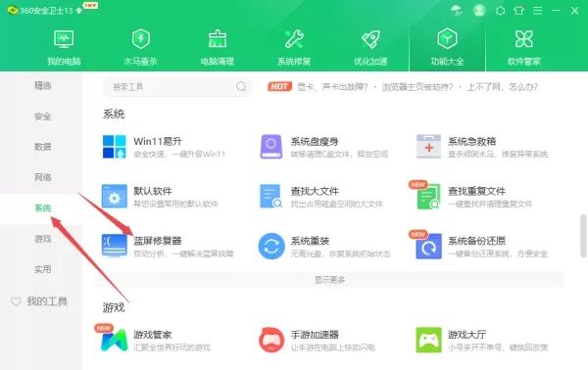
Task: Click the Win11易升 title text
Action: coord(158,141)
